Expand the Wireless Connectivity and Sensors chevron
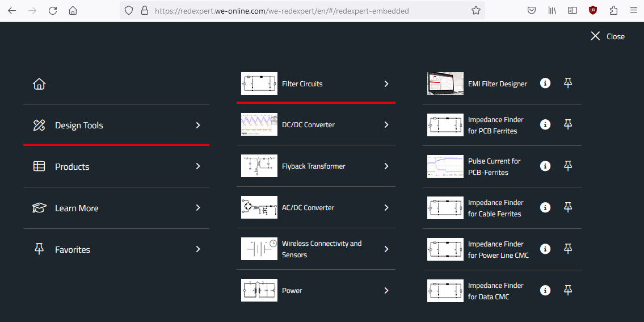Viewport: 644px width, 322px height. 386,249
